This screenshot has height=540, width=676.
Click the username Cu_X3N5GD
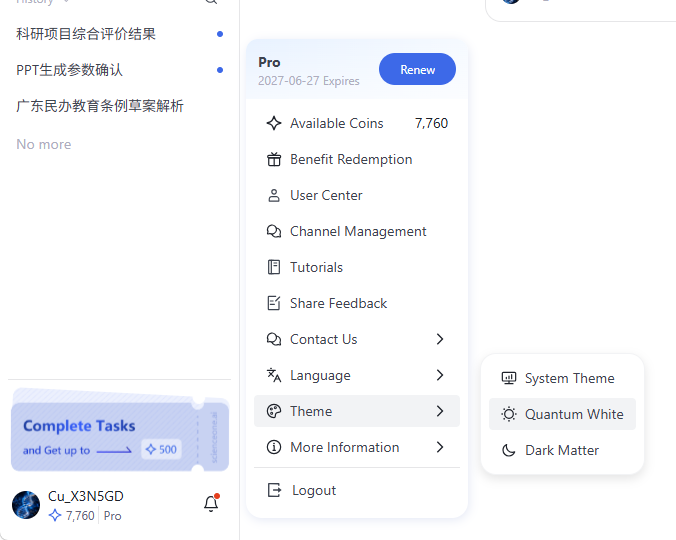pos(86,496)
